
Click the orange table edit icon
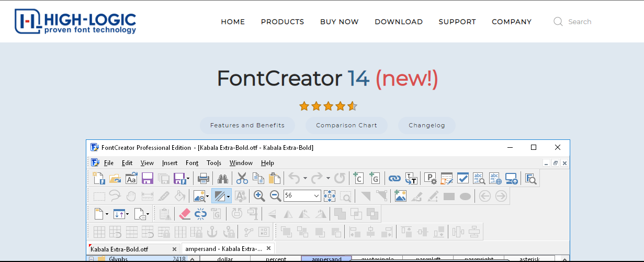tap(446, 178)
